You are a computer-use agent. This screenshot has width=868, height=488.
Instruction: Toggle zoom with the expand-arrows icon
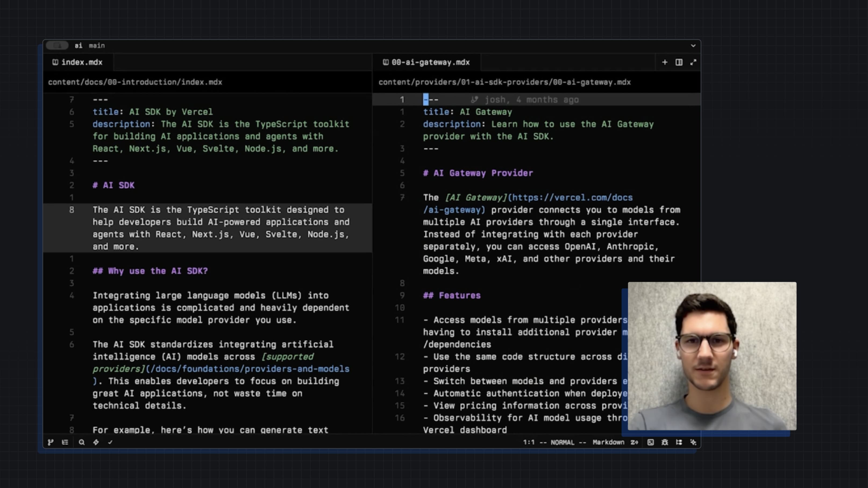[693, 62]
